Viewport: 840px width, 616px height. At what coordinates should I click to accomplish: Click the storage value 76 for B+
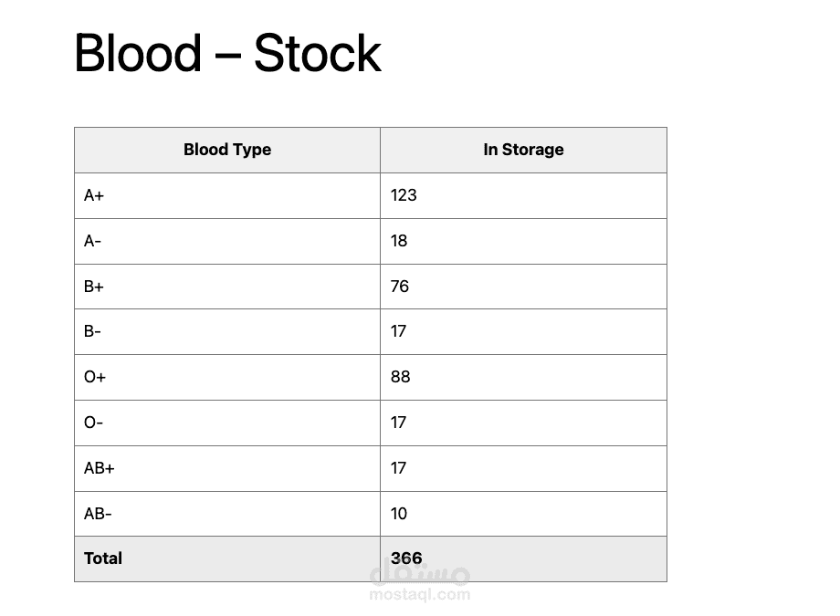point(400,287)
